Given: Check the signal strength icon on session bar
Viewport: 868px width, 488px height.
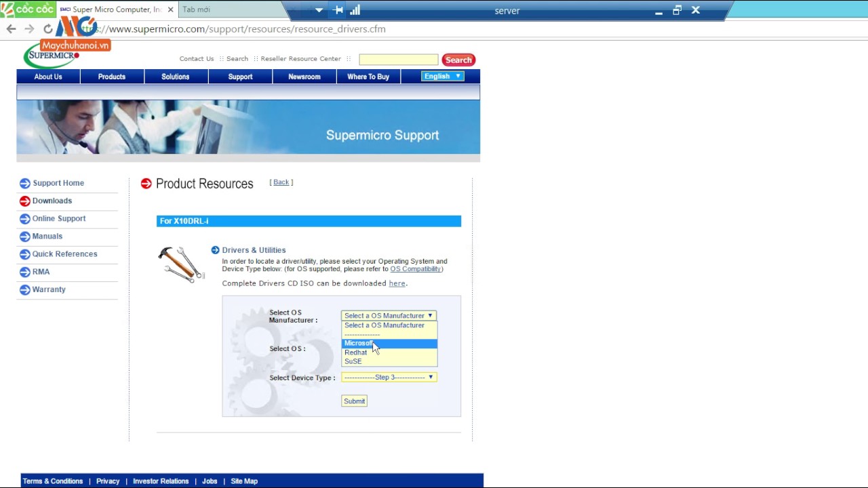Looking at the screenshot, I should 355,10.
